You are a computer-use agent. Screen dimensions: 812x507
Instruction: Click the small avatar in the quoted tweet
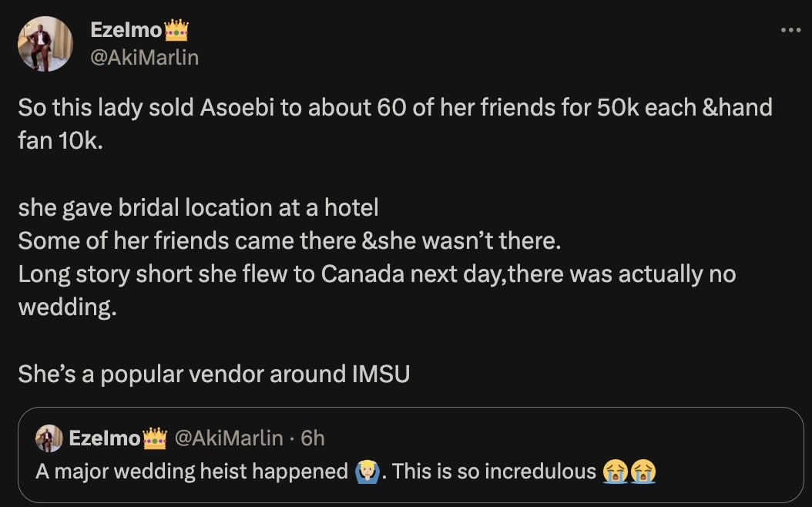point(49,438)
